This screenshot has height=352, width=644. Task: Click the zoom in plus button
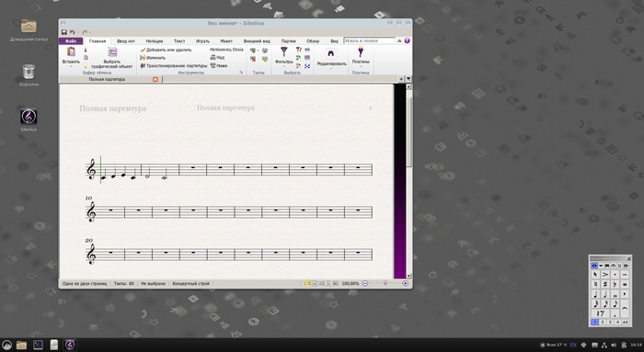tap(406, 283)
